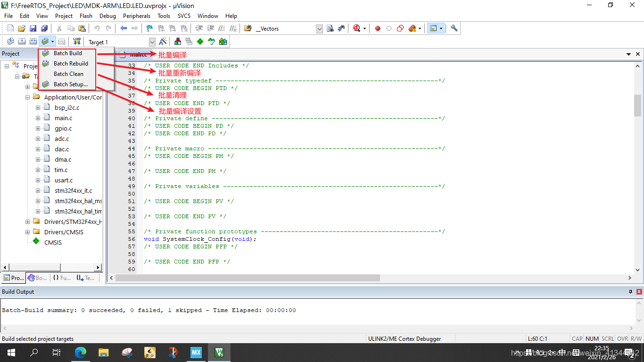Pin the Build Output panel open

[x=630, y=291]
